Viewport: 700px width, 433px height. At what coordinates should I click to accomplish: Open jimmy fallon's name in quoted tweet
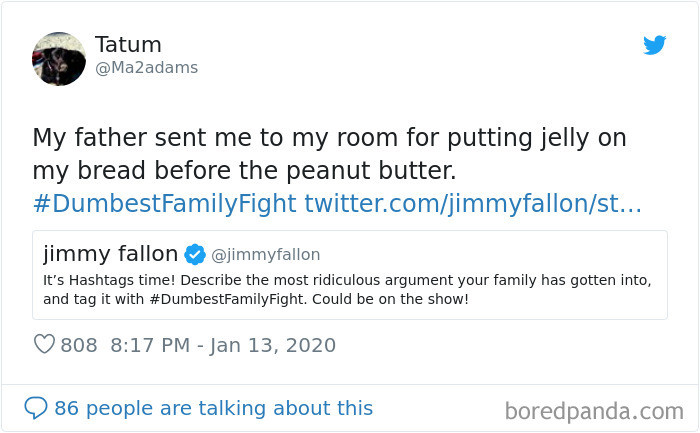110,254
